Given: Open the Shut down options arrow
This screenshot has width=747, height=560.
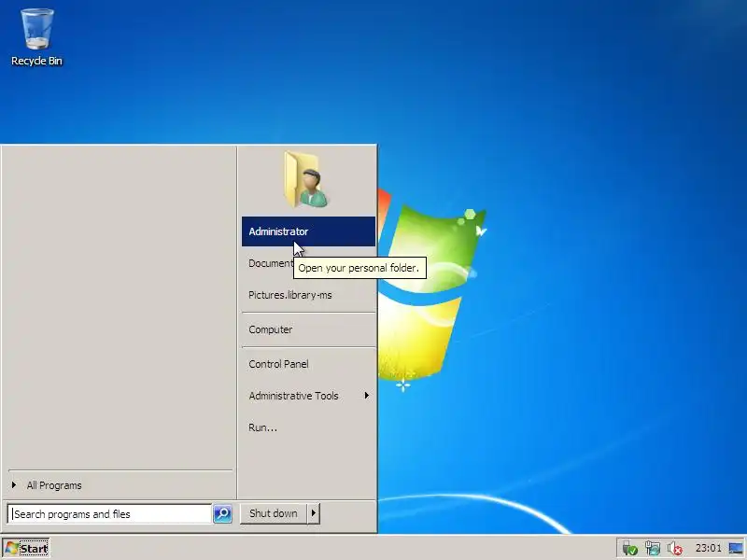Looking at the screenshot, I should (x=314, y=513).
